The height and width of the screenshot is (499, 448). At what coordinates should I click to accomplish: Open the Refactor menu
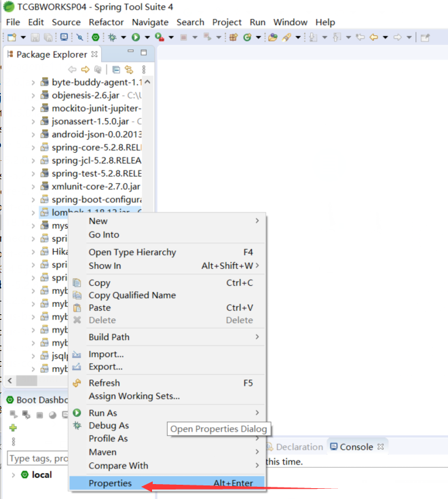coord(106,22)
